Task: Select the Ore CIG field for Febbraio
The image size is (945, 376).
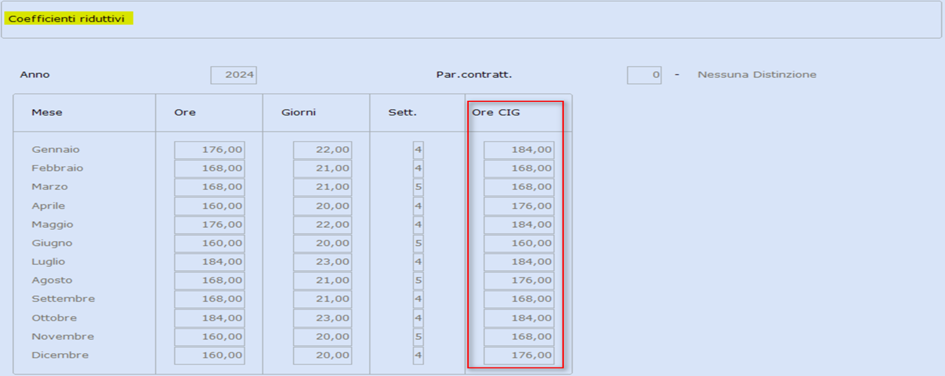Action: pos(519,168)
